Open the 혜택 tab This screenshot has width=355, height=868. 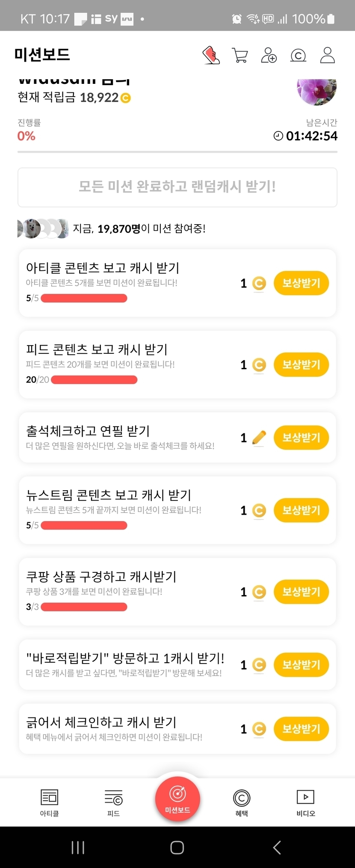tap(242, 803)
